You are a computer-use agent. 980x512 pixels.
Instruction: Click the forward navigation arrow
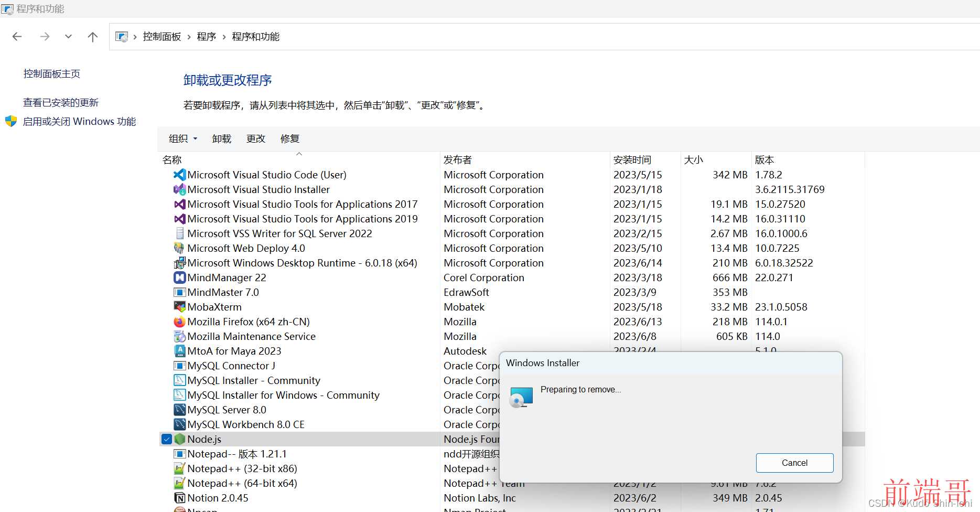(45, 37)
